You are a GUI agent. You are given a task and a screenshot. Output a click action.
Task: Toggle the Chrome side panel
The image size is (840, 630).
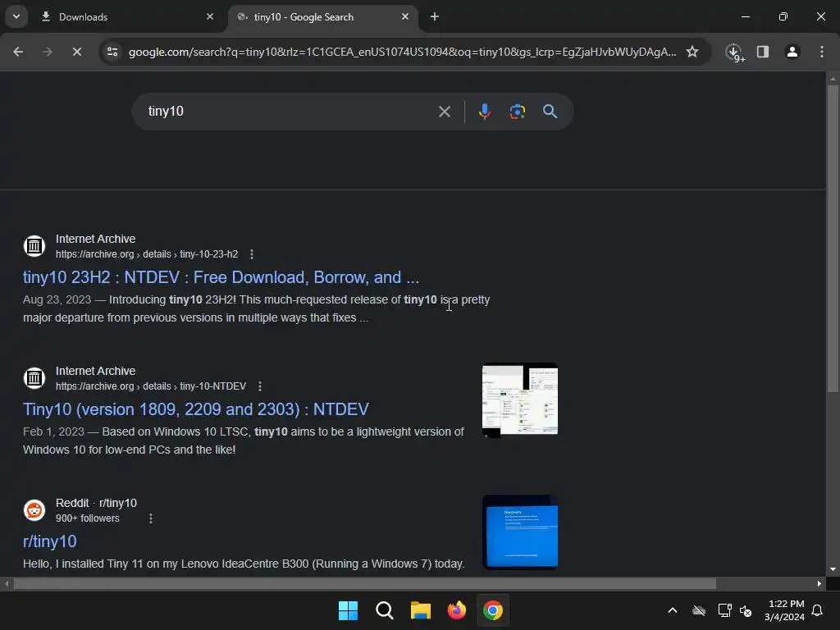pos(763,52)
